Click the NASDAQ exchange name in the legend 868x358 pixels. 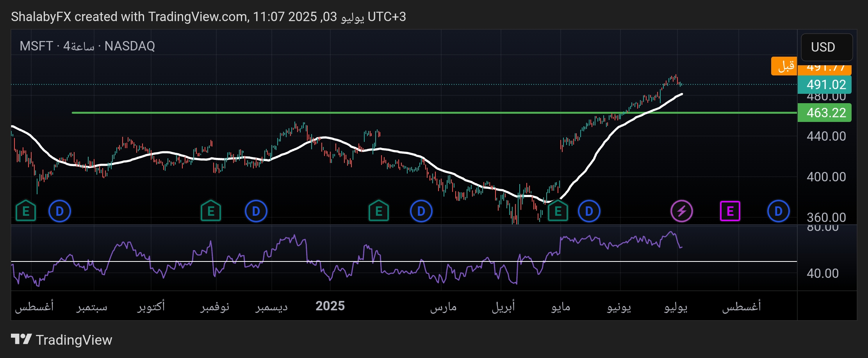130,46
